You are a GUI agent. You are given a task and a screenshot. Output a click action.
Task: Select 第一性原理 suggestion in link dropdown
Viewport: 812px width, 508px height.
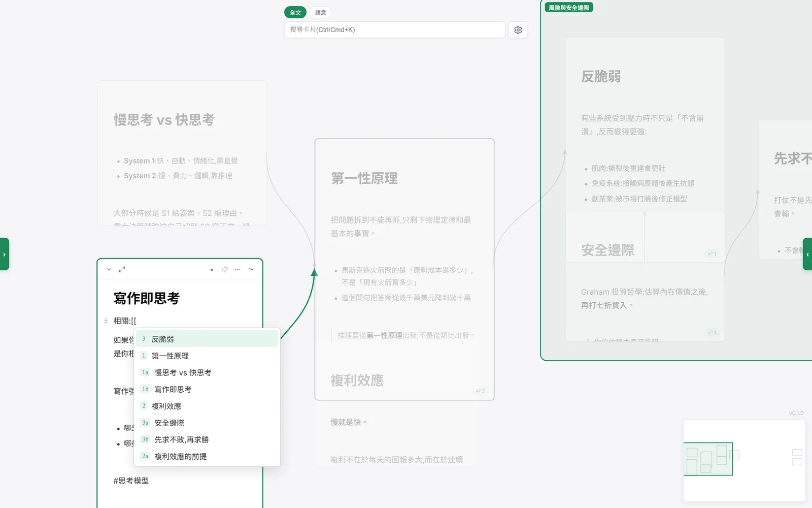point(207,356)
